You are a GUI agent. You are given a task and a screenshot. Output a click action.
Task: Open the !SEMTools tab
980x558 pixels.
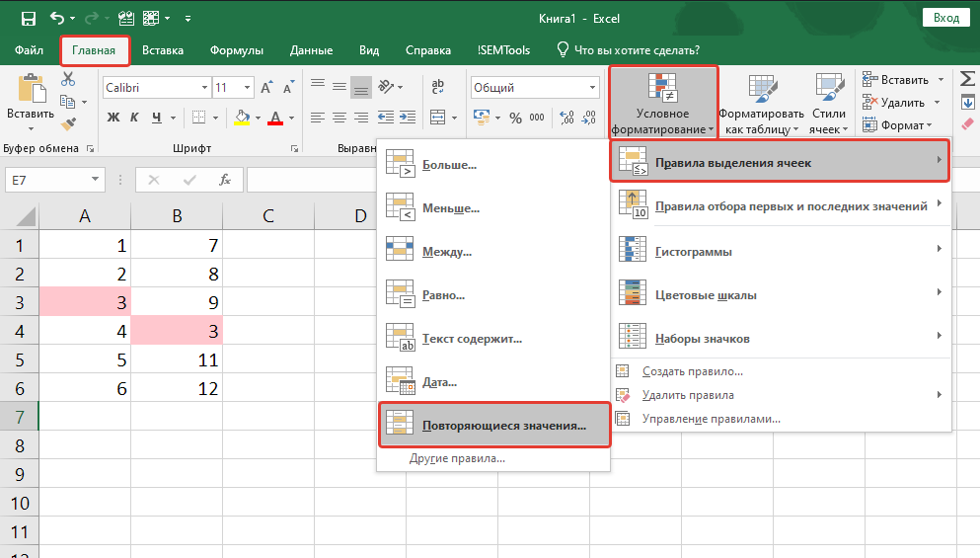tap(503, 50)
